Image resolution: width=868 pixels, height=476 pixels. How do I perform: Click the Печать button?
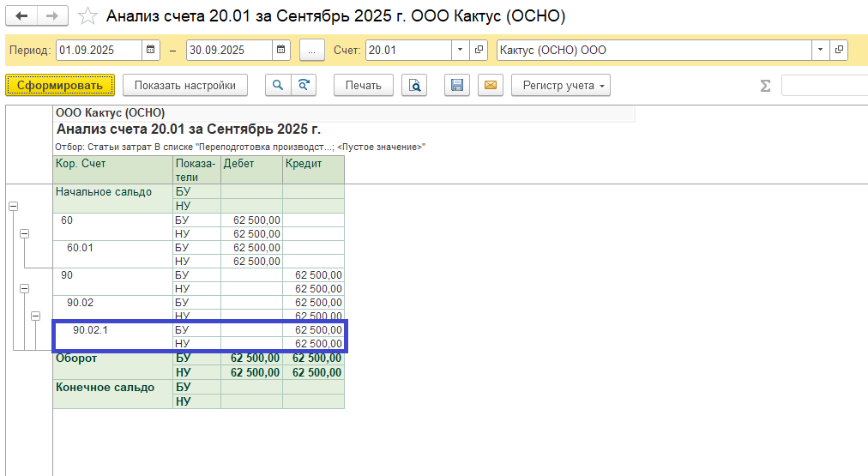364,85
